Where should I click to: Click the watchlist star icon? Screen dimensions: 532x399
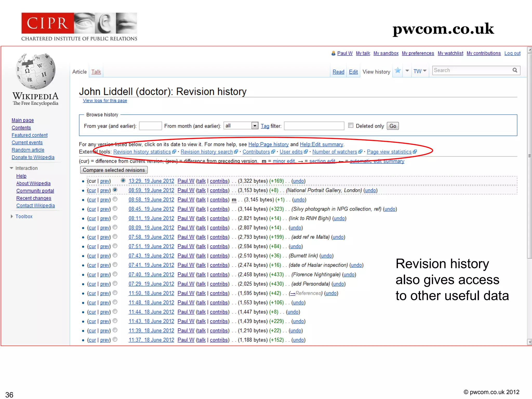point(397,71)
